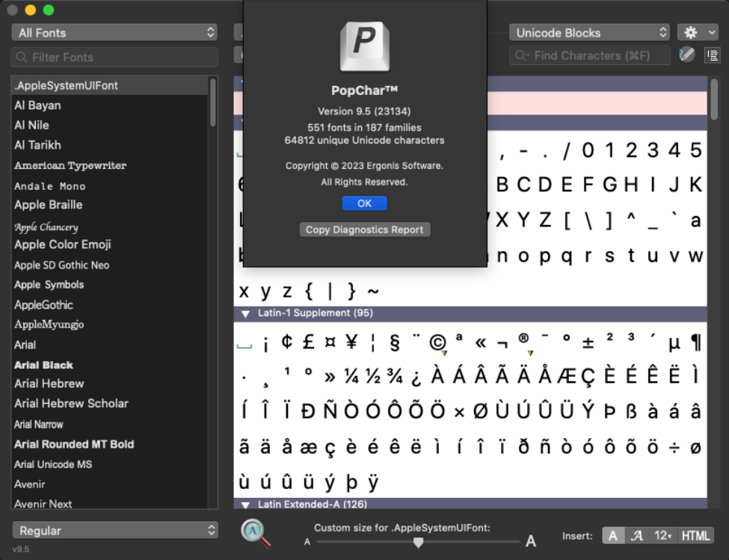Select HTML insert mode
Screen dimensions: 729x560
695,535
